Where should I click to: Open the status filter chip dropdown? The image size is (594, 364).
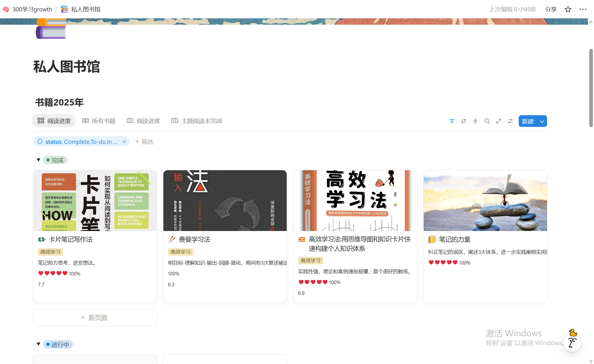[125, 142]
